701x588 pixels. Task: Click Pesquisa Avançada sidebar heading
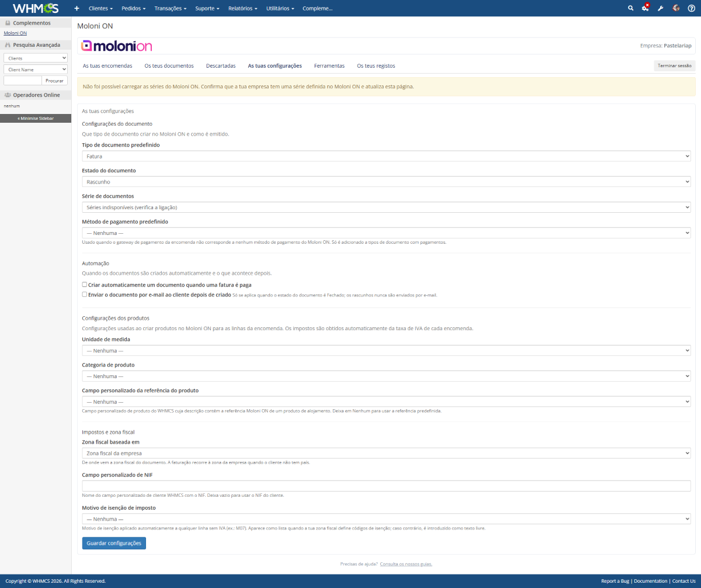point(36,44)
